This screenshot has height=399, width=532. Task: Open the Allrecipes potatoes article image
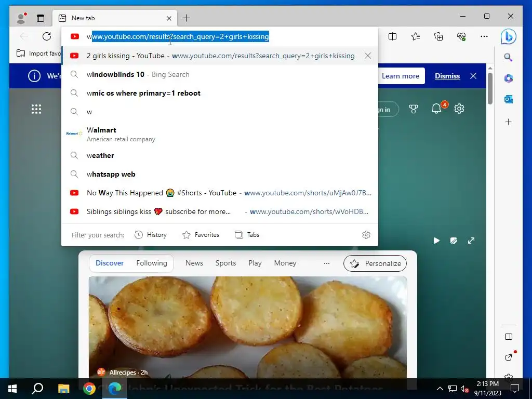248,327
